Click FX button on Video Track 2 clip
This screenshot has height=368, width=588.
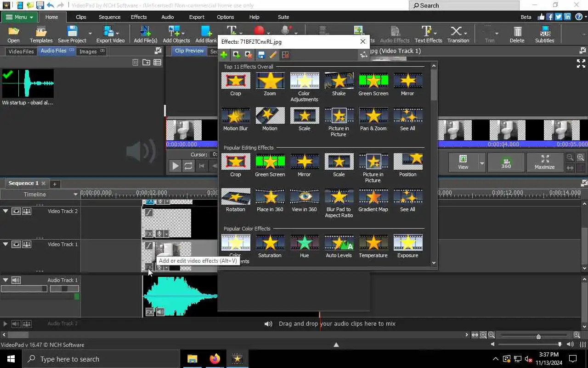[149, 234]
